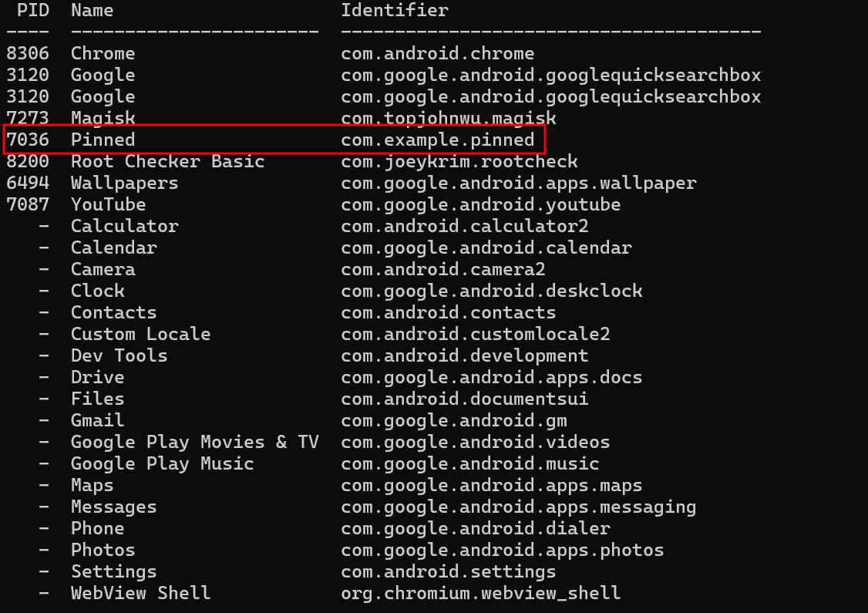
Task: Click the Identifier column header
Action: click(x=395, y=10)
